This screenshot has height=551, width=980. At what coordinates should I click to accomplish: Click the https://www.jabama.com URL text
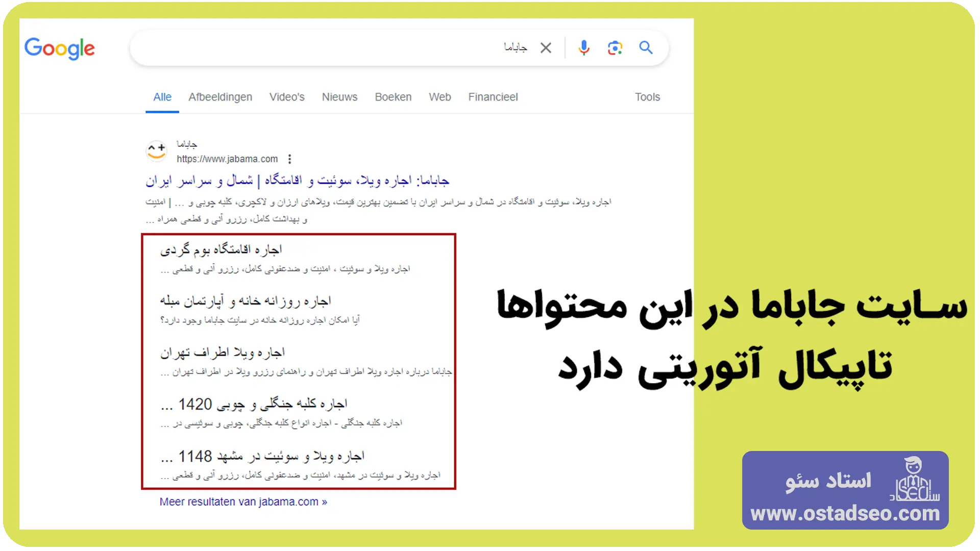click(x=227, y=159)
